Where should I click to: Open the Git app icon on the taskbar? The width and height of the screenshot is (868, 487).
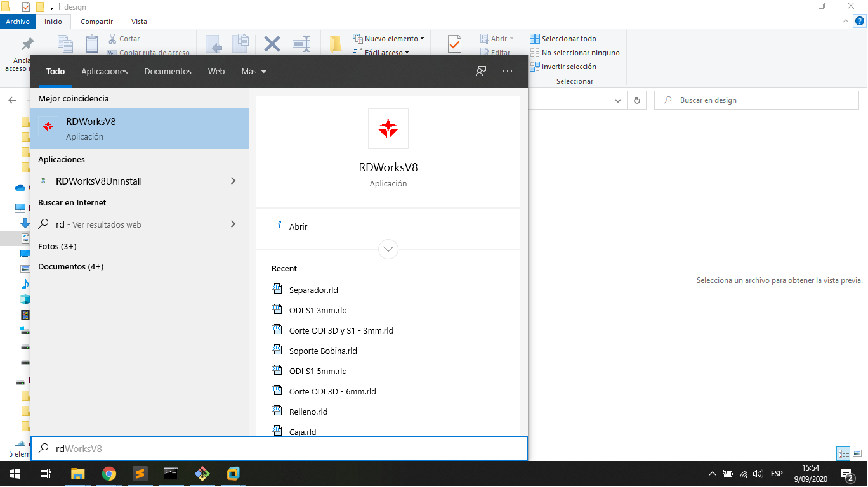[x=202, y=474]
